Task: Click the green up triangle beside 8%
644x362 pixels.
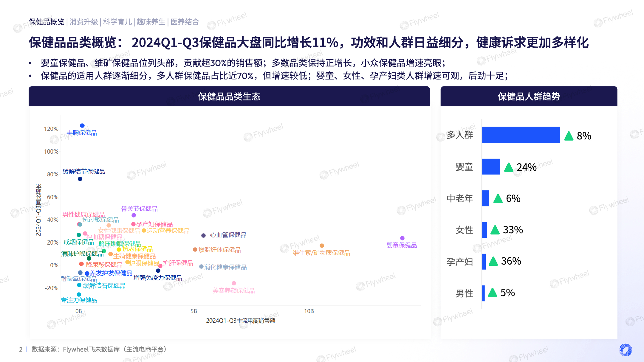Action: point(569,136)
